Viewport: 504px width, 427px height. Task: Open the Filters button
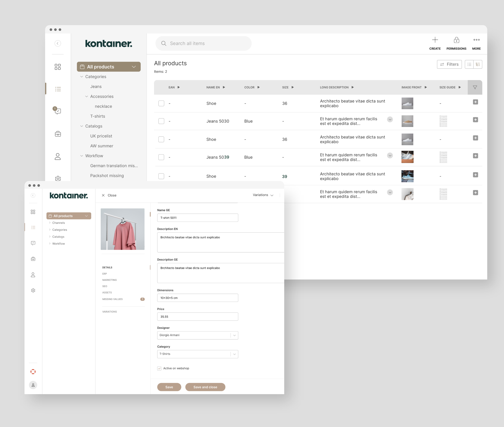coord(449,64)
